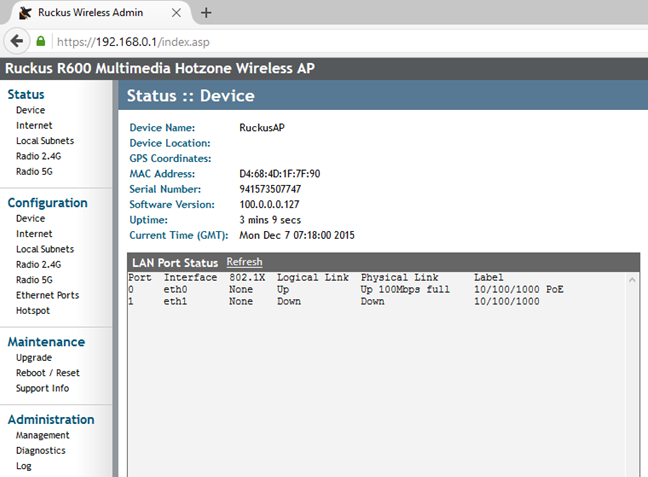Click the 'GPS Coordinates:' field label

coord(170,158)
